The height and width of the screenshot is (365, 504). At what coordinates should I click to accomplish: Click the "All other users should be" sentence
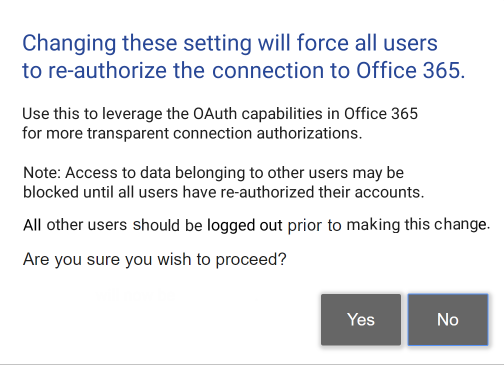click(x=113, y=225)
